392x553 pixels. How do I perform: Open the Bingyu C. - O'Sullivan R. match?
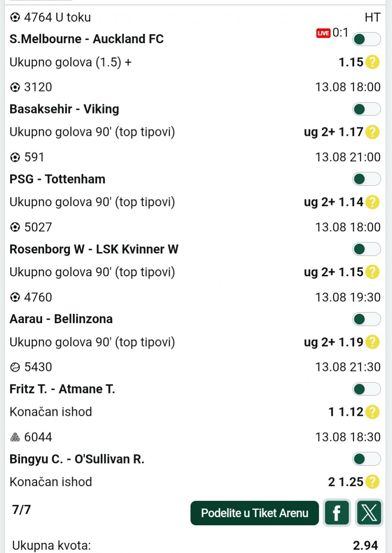point(77,459)
